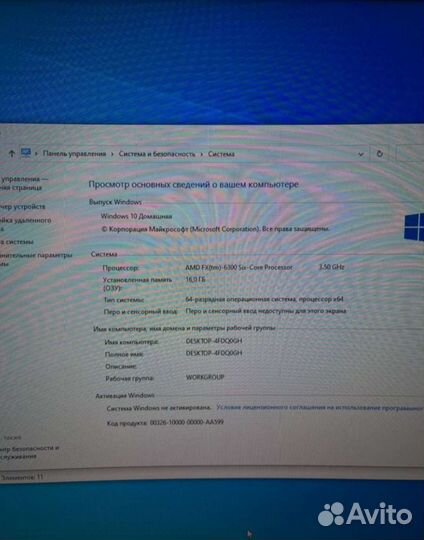Screen dimensions: 424x540
Task: Click the heading Просмотр основных сведений
Action: click(x=194, y=184)
